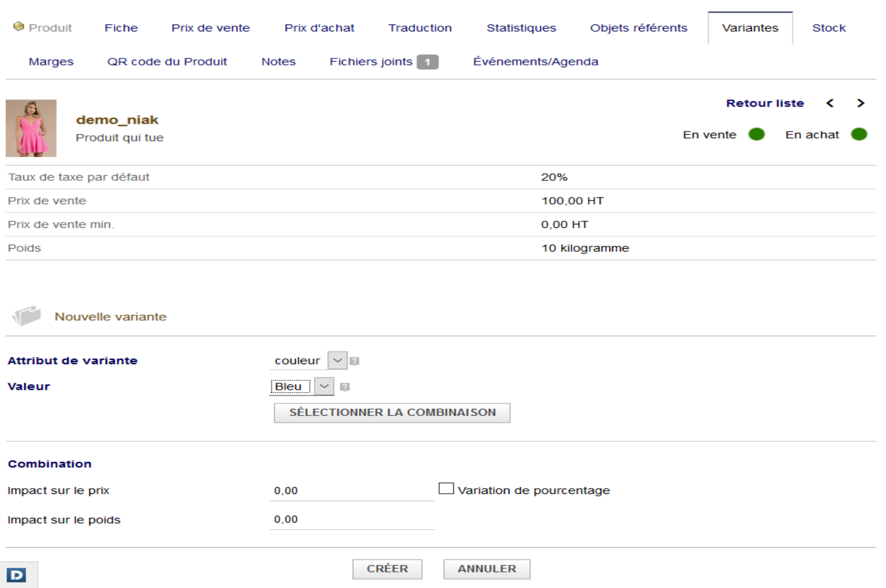Click help icon next to Bleu value
The width and height of the screenshot is (886, 588).
click(x=345, y=387)
